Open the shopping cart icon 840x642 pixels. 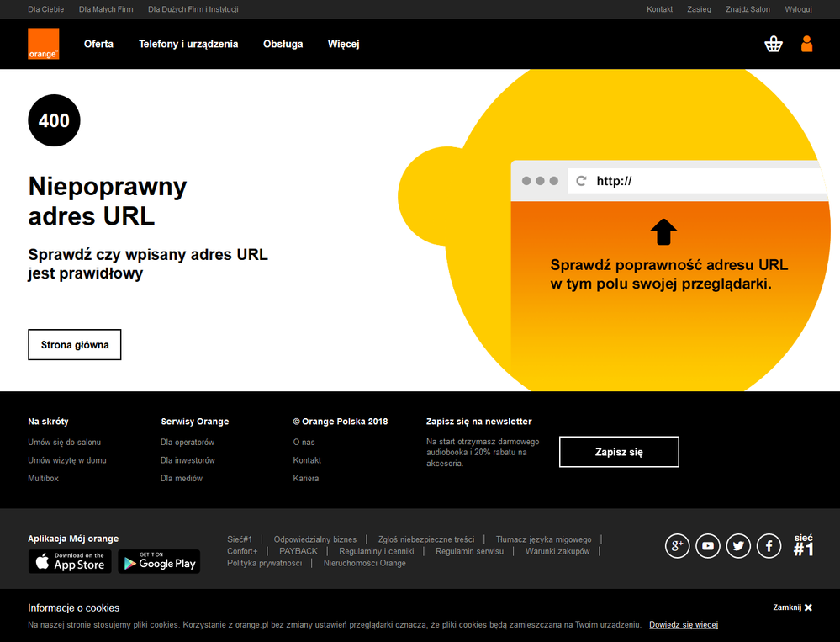click(x=774, y=43)
